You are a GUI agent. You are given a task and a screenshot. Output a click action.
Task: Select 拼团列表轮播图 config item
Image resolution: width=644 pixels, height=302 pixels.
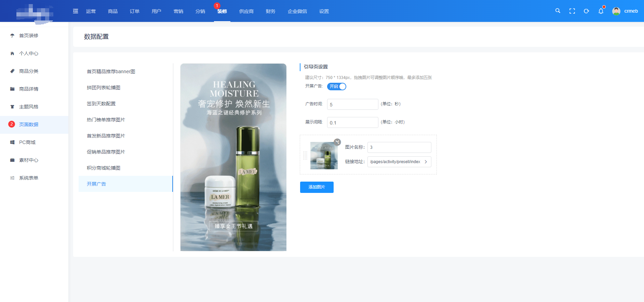(126, 88)
